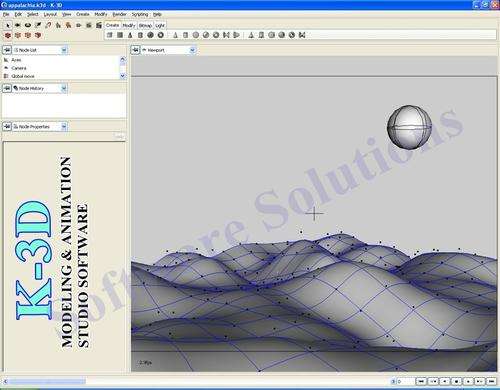The width and height of the screenshot is (500, 390).
Task: Click the last bow-tie shaped icon in Create row
Action: 302,35
